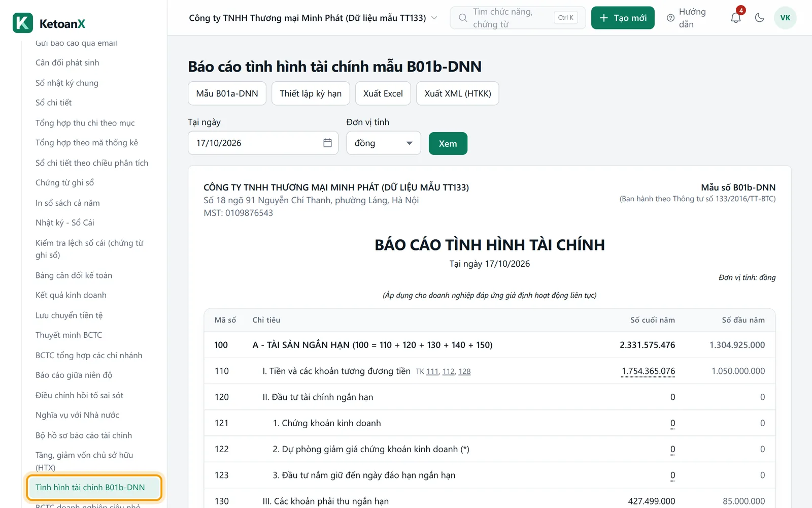Click Xuất XML (HTKK) button
812x508 pixels.
[x=458, y=93]
